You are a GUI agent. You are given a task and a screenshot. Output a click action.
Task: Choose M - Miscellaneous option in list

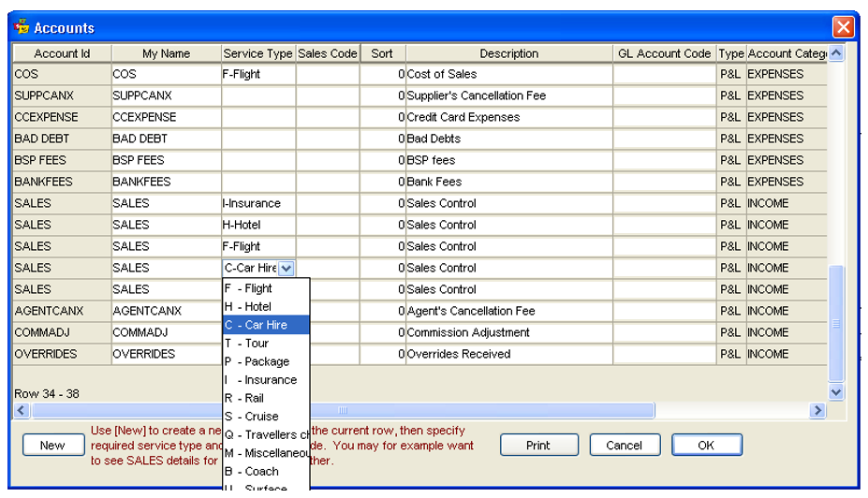click(266, 453)
